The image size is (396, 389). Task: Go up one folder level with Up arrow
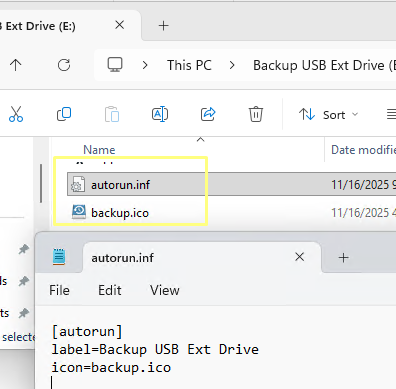(x=15, y=65)
